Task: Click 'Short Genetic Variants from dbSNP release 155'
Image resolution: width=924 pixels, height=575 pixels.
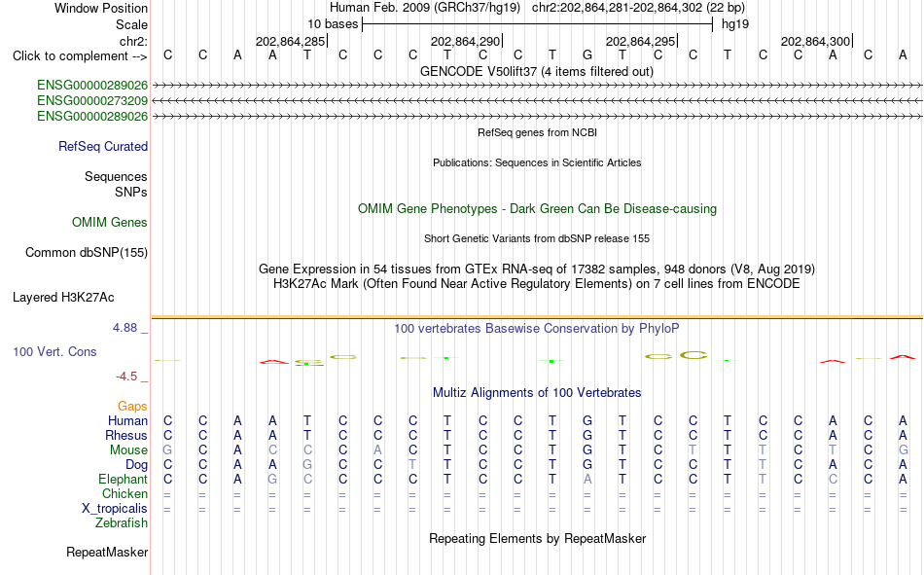Action: point(537,238)
